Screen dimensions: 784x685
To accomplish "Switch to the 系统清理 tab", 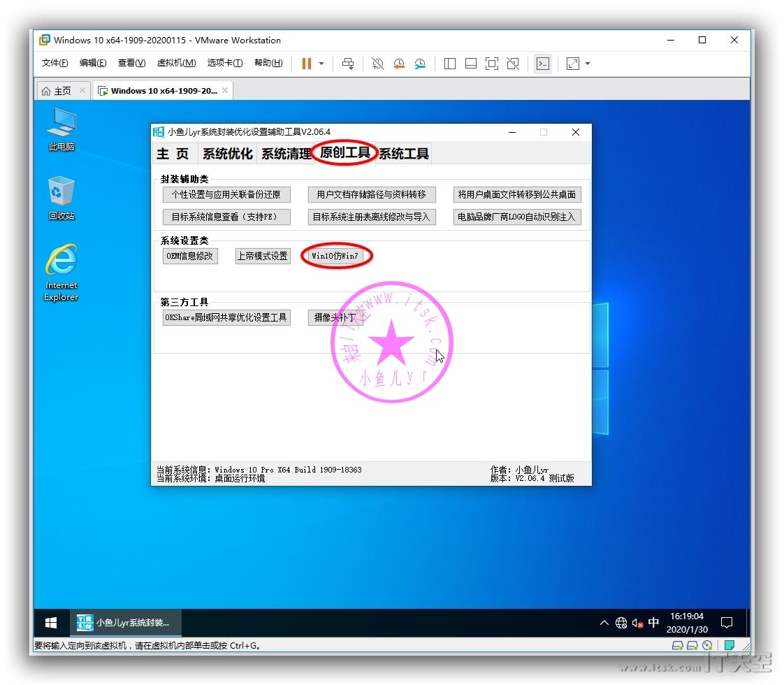I will click(286, 154).
